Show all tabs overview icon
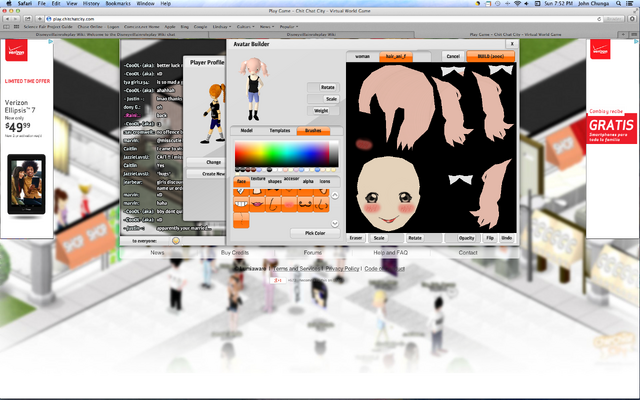This screenshot has height=400, width=640. click(634, 35)
